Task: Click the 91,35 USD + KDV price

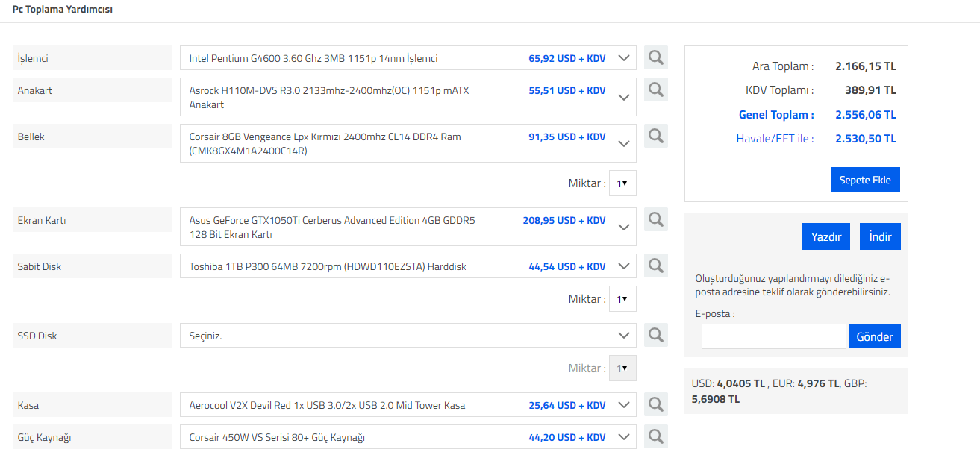Action: [567, 136]
